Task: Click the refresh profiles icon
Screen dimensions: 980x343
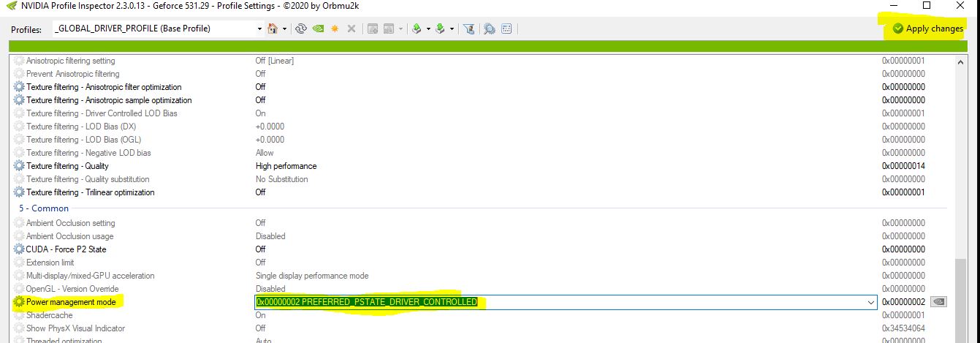Action: pyautogui.click(x=300, y=29)
